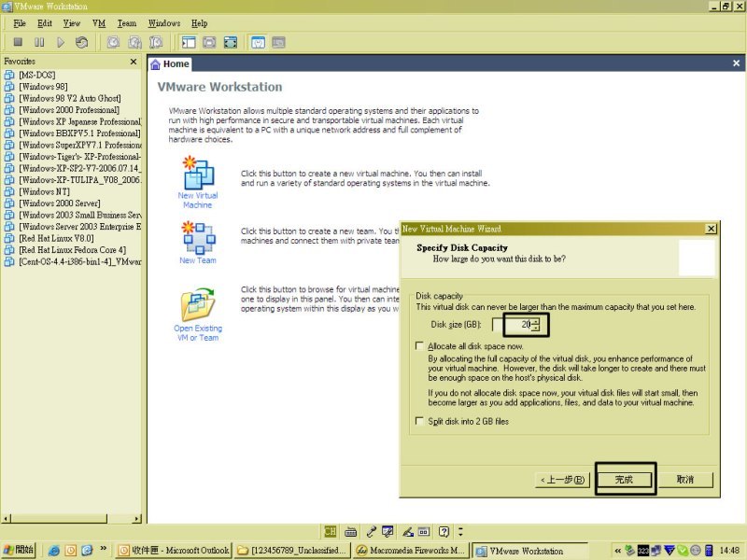Enable Allocate all disk space now

tap(419, 346)
